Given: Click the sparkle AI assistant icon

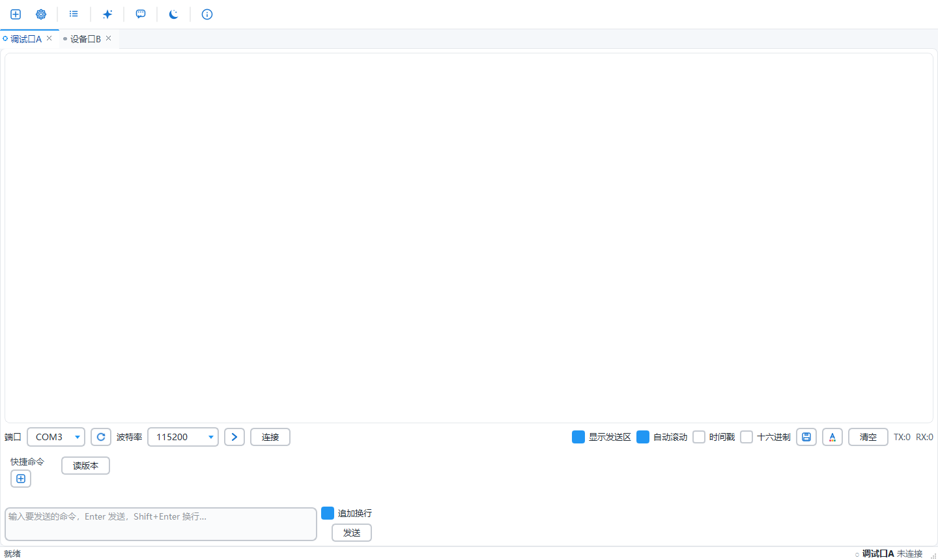Looking at the screenshot, I should pyautogui.click(x=107, y=14).
